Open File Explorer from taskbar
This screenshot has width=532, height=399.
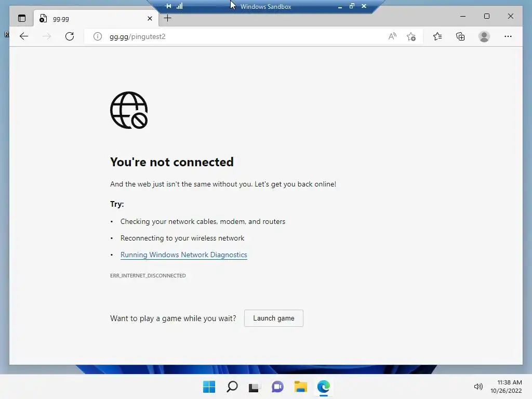click(301, 387)
